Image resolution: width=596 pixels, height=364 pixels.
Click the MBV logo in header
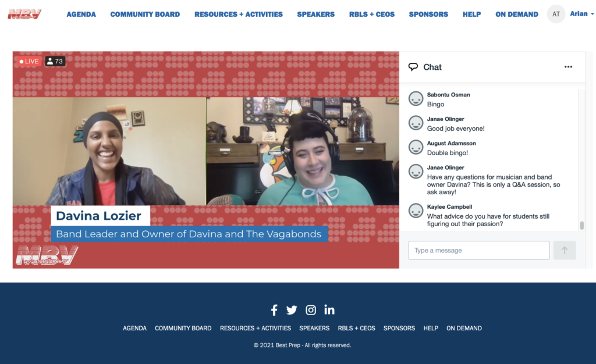pos(24,14)
